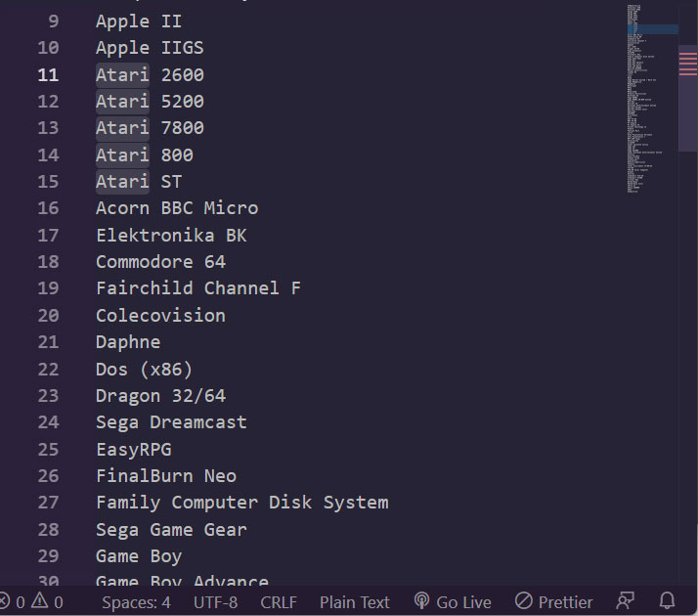Place cursor on Atari 2600 line

tap(150, 74)
